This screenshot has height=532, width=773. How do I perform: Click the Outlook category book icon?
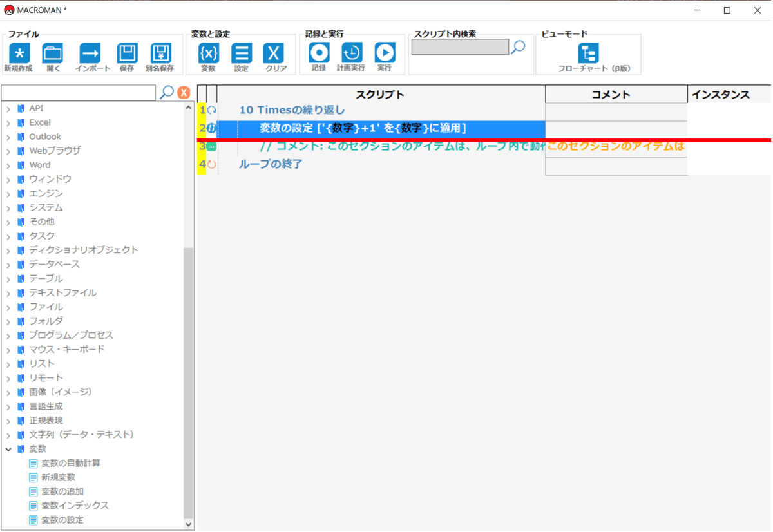[x=21, y=137]
